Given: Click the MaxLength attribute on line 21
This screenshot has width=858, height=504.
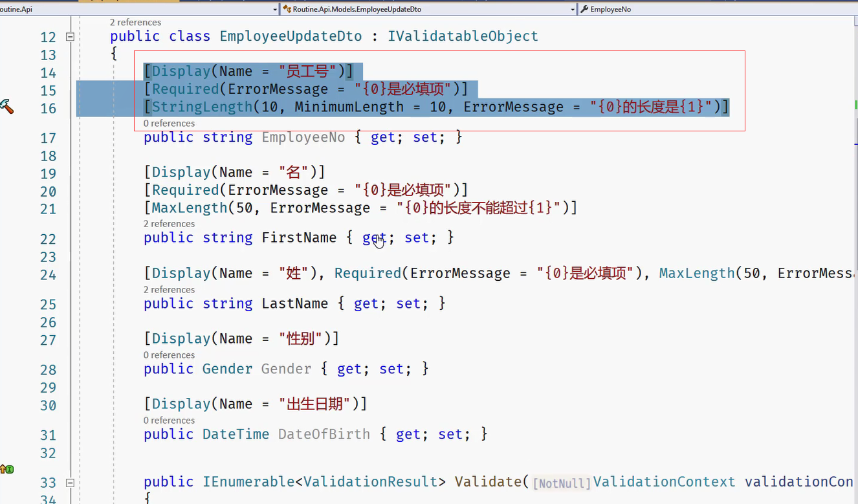Looking at the screenshot, I should (x=190, y=208).
